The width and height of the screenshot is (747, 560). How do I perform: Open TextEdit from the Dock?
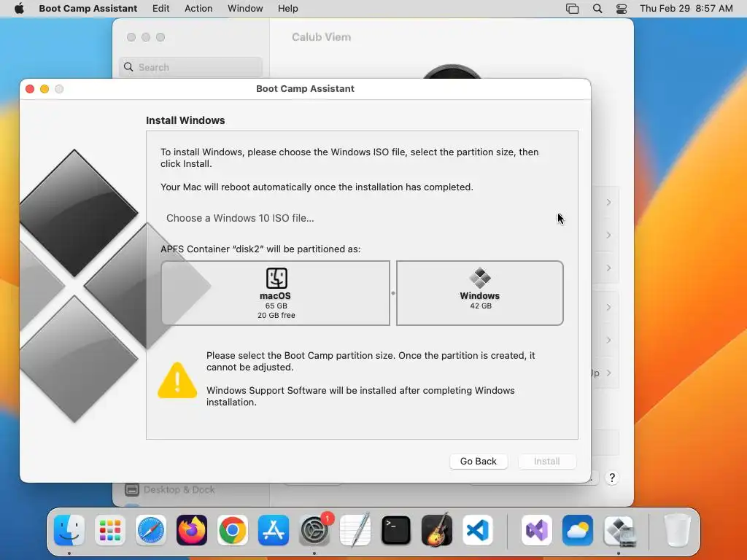pyautogui.click(x=355, y=530)
